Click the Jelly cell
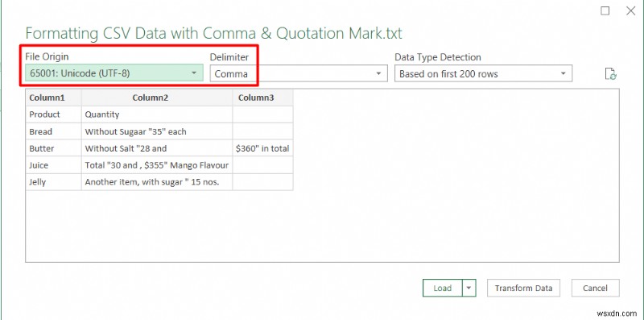 [53, 182]
